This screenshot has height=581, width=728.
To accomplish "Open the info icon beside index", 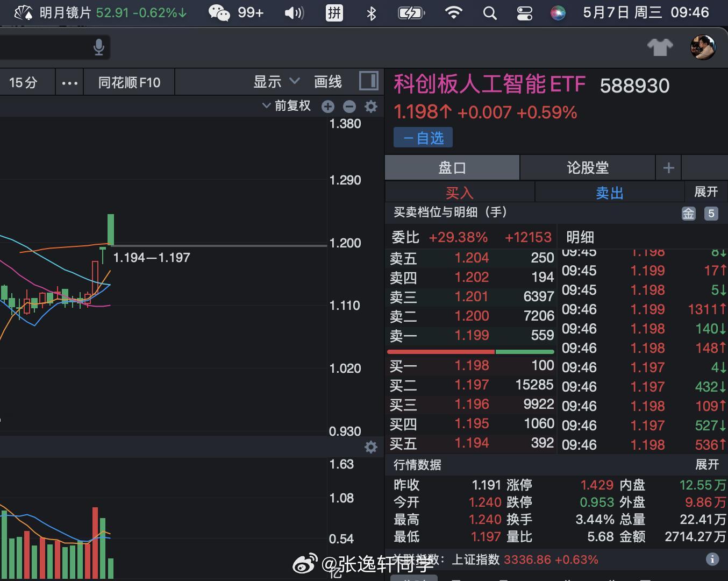I will [712, 559].
